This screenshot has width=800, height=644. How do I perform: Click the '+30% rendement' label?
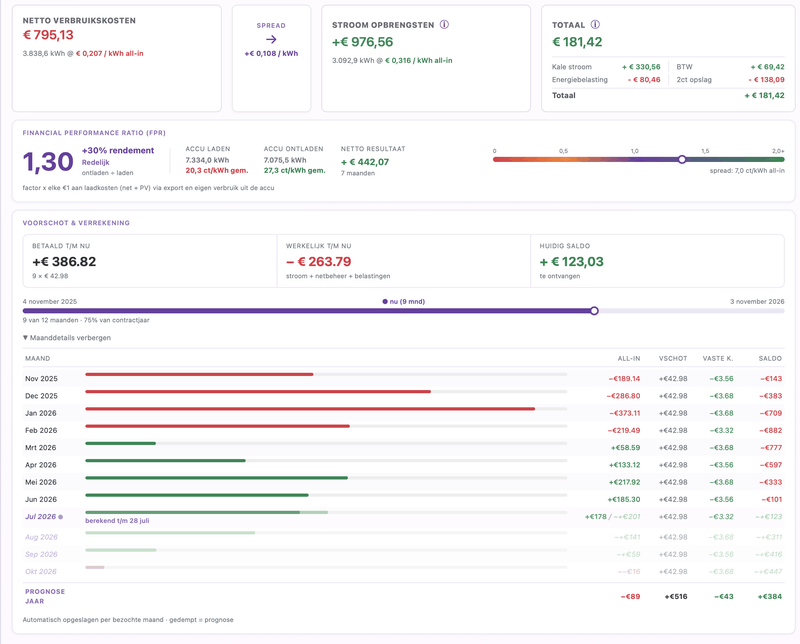click(118, 151)
